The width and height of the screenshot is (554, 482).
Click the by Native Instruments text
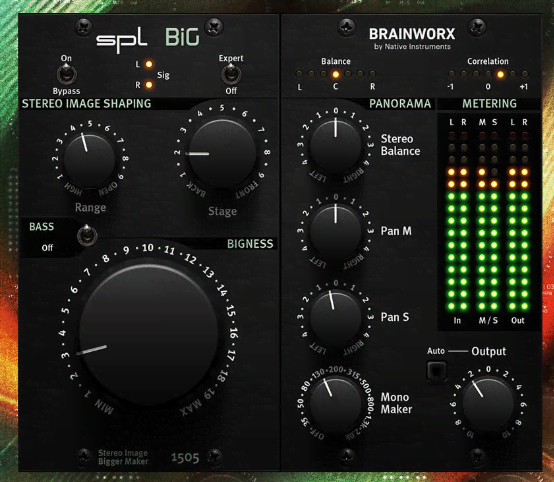coord(412,47)
